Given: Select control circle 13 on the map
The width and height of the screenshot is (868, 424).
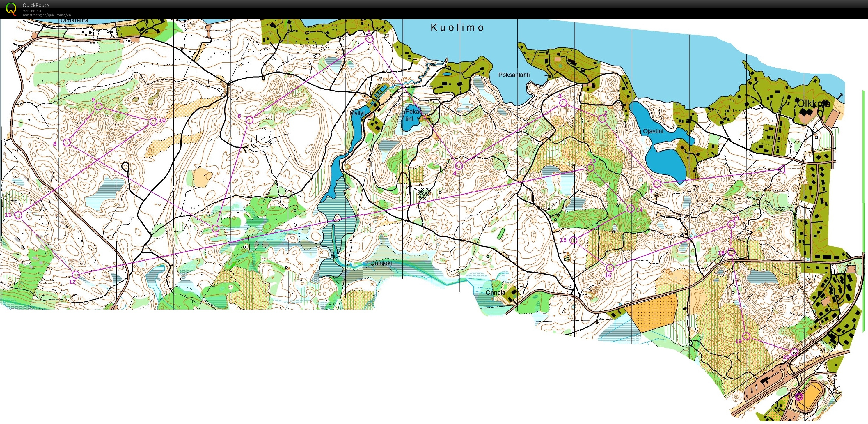Looking at the screenshot, I should pos(590,168).
